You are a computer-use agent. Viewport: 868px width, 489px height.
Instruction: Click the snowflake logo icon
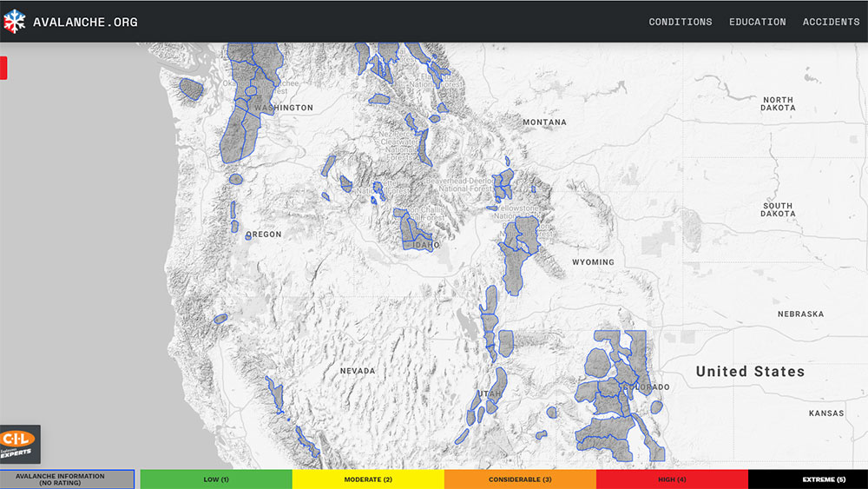(x=15, y=22)
